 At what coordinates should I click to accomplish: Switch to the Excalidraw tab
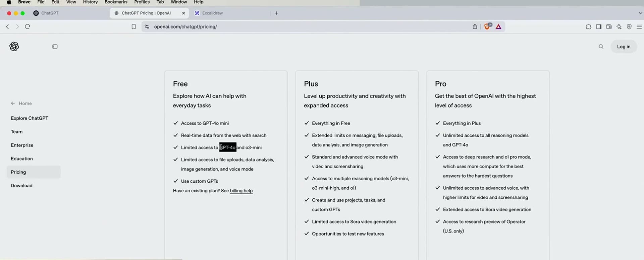(212, 13)
